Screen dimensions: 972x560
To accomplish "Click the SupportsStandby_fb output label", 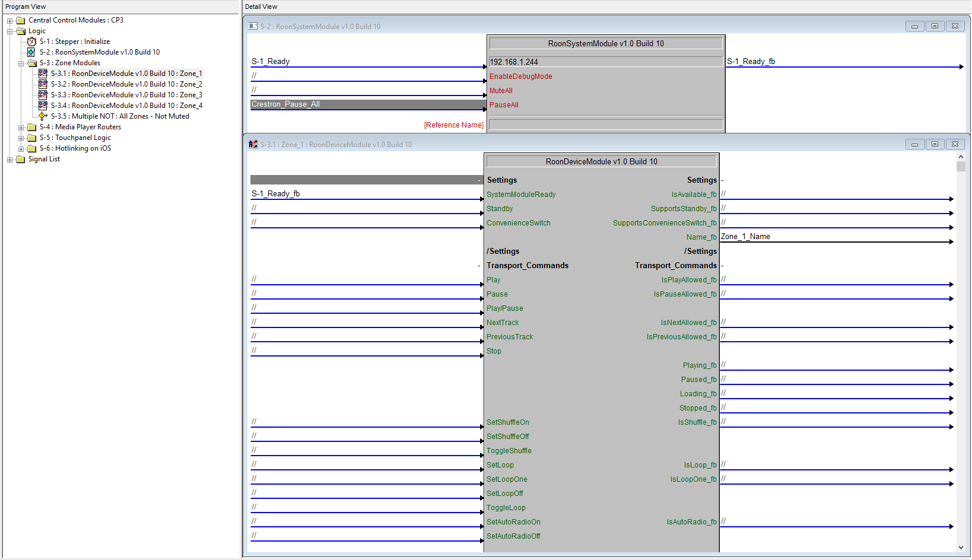I will tap(684, 209).
